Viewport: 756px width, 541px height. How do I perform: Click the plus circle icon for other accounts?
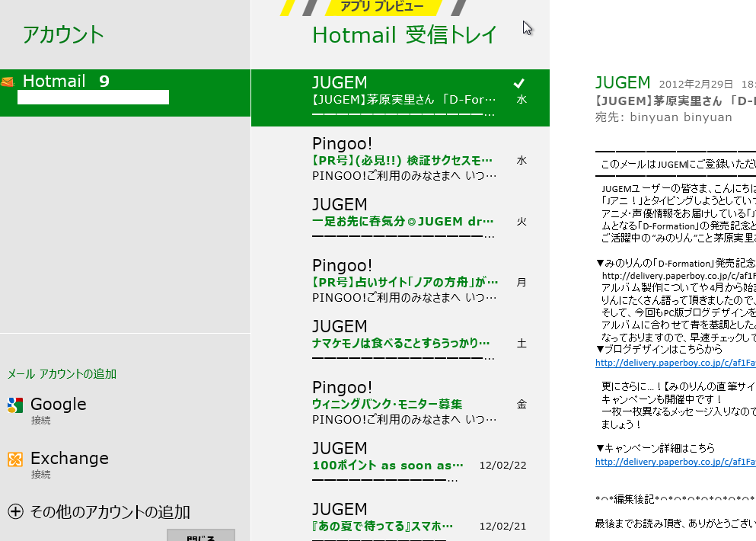[x=15, y=511]
